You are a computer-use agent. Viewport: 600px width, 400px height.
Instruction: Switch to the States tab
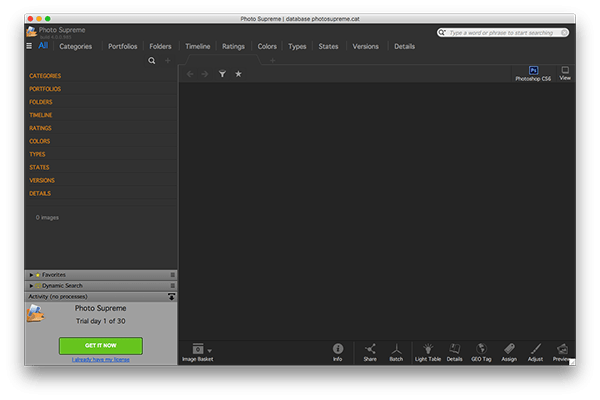tap(328, 46)
